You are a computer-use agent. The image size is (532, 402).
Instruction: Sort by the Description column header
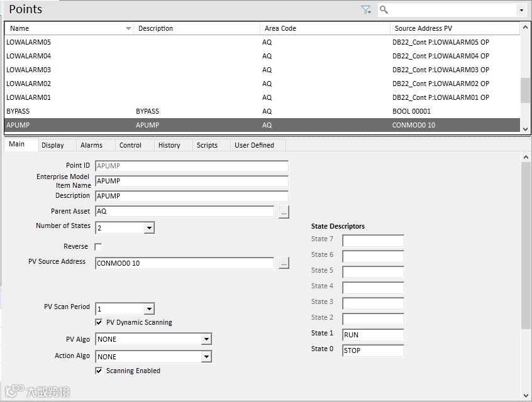tap(197, 28)
